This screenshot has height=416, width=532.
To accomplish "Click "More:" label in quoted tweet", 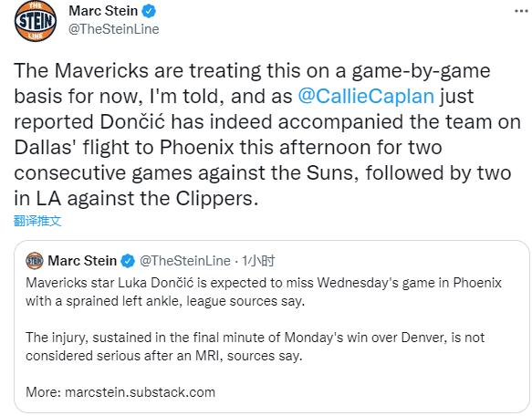I will coord(44,392).
